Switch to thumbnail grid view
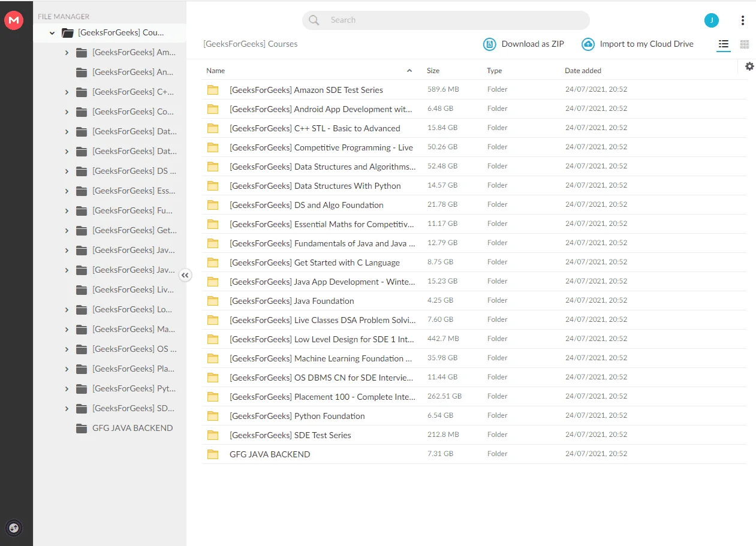This screenshot has width=756, height=546. coord(745,44)
